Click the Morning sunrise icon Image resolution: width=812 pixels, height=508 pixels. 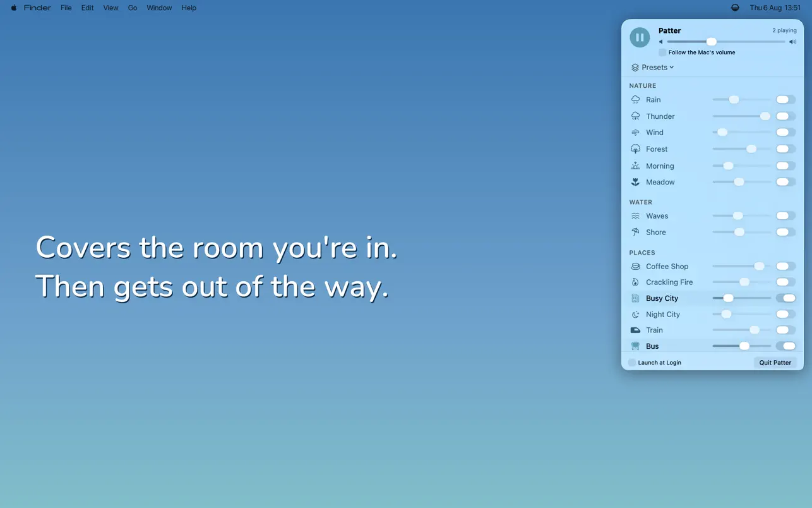pos(635,166)
